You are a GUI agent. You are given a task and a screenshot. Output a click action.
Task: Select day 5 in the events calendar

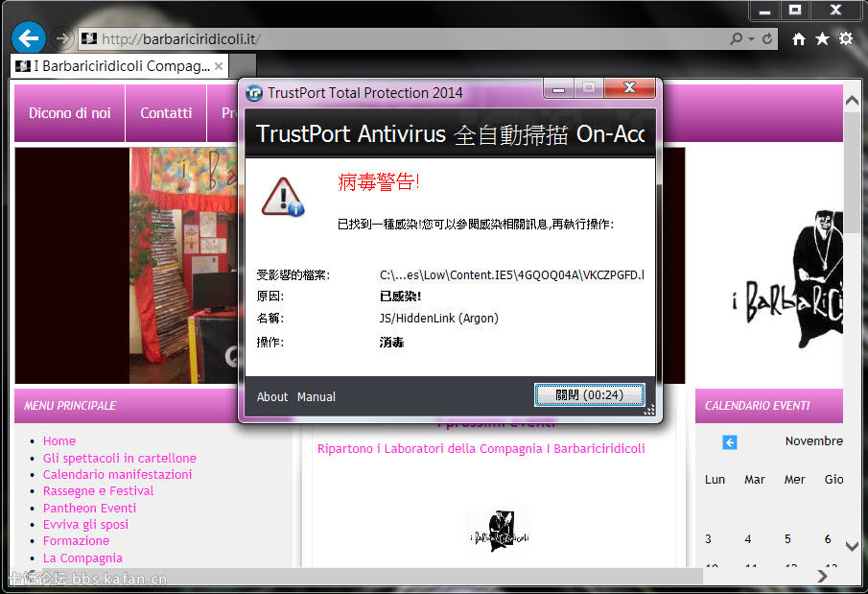[787, 539]
